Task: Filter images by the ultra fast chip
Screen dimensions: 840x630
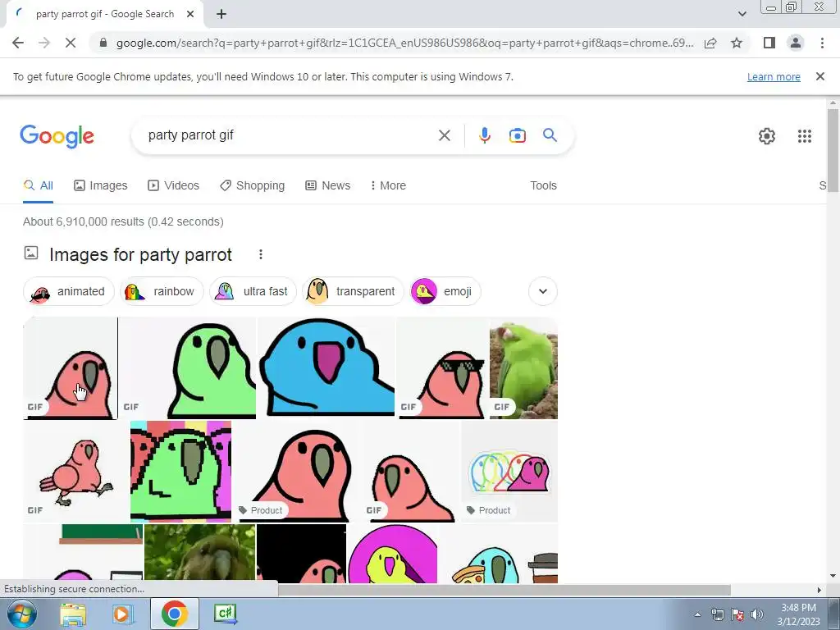Action: (253, 291)
